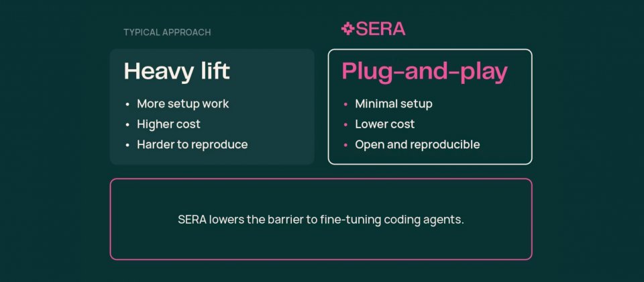Click the white bullet beside "Harder to reproduce"
Image resolution: width=644 pixels, height=282 pixels.
[x=127, y=145]
